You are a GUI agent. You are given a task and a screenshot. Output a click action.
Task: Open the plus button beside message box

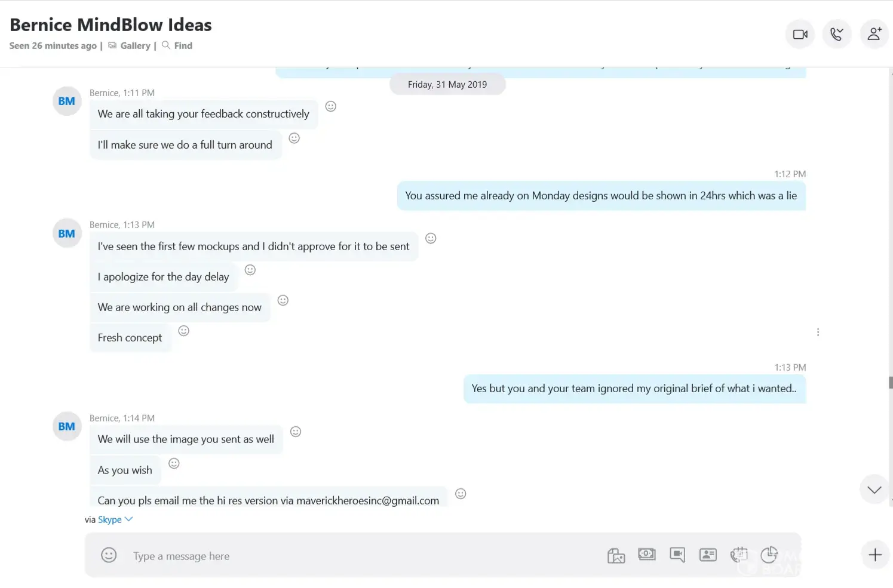coord(874,555)
